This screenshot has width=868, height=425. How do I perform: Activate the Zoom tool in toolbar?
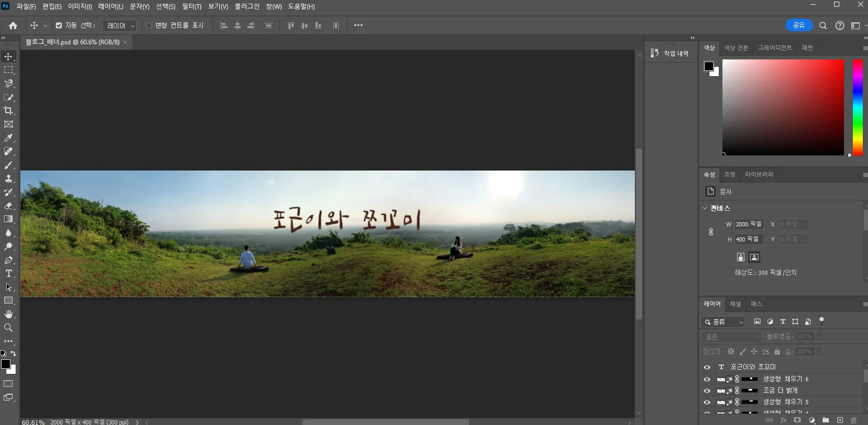pos(8,327)
